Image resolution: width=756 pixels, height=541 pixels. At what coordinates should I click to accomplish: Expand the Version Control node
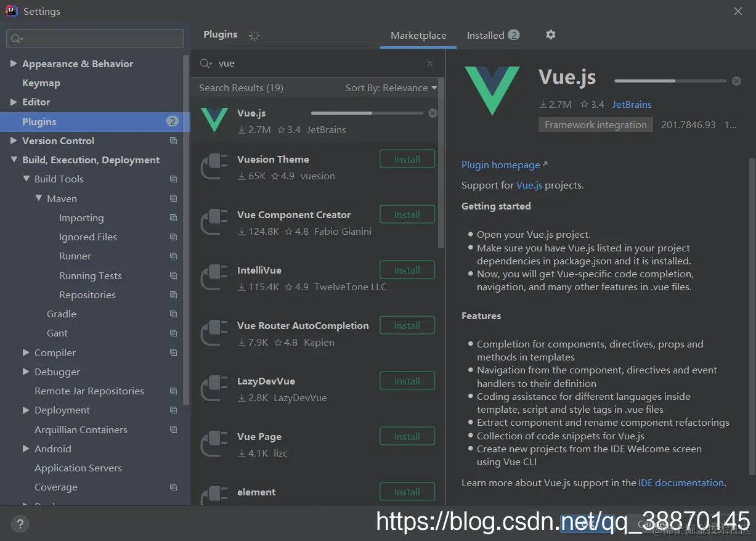point(14,140)
